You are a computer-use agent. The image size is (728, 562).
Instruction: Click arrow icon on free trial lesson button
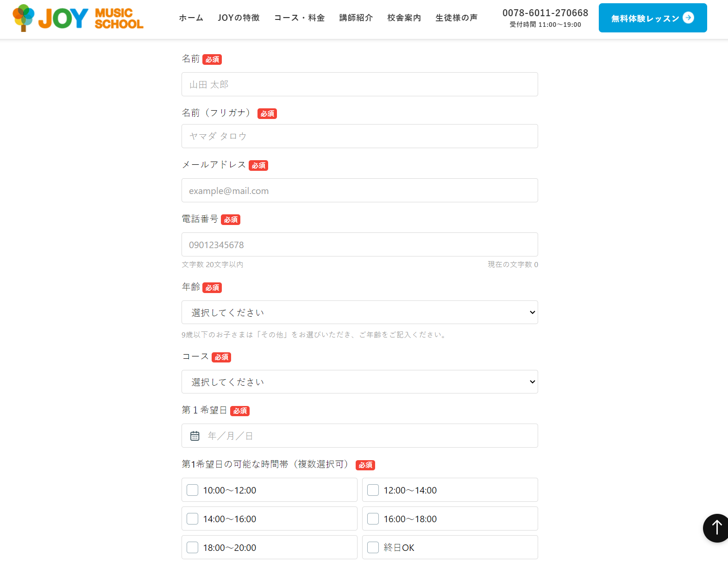pyautogui.click(x=688, y=18)
